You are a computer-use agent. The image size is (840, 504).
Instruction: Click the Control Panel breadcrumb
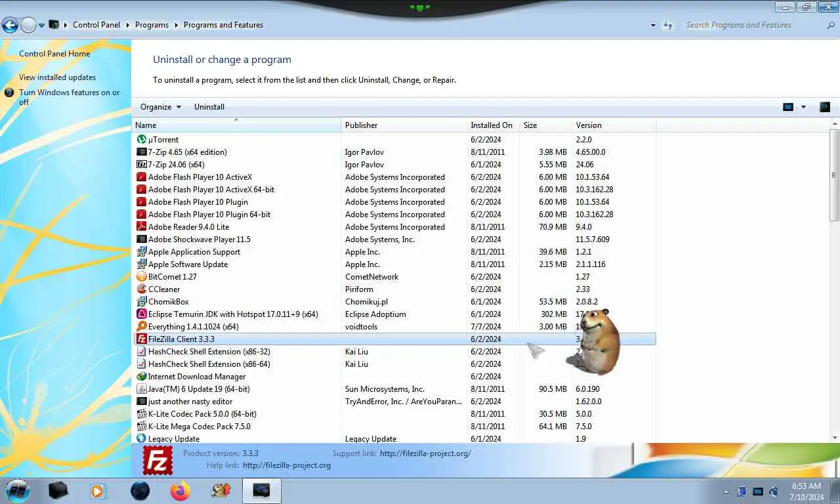pyautogui.click(x=96, y=25)
